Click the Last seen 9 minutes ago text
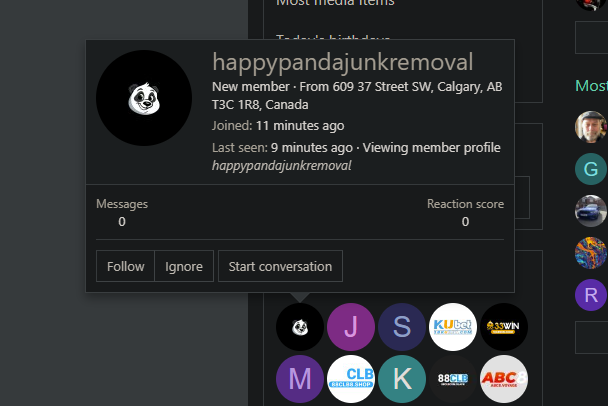 (282, 148)
